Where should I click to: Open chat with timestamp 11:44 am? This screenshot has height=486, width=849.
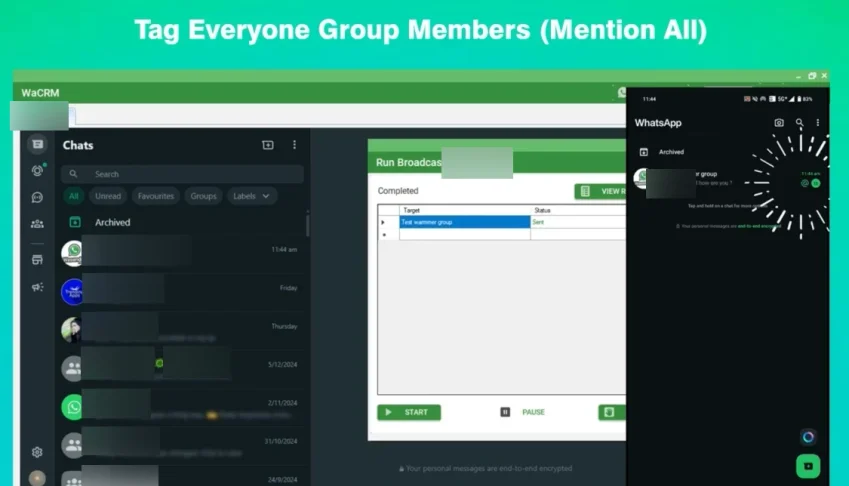pyautogui.click(x=182, y=253)
